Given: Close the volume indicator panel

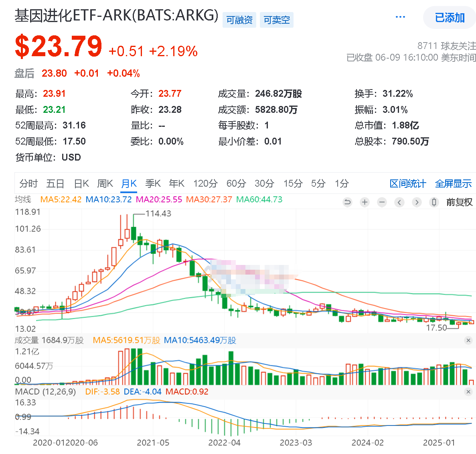Looking at the screenshot, I should [x=468, y=340].
